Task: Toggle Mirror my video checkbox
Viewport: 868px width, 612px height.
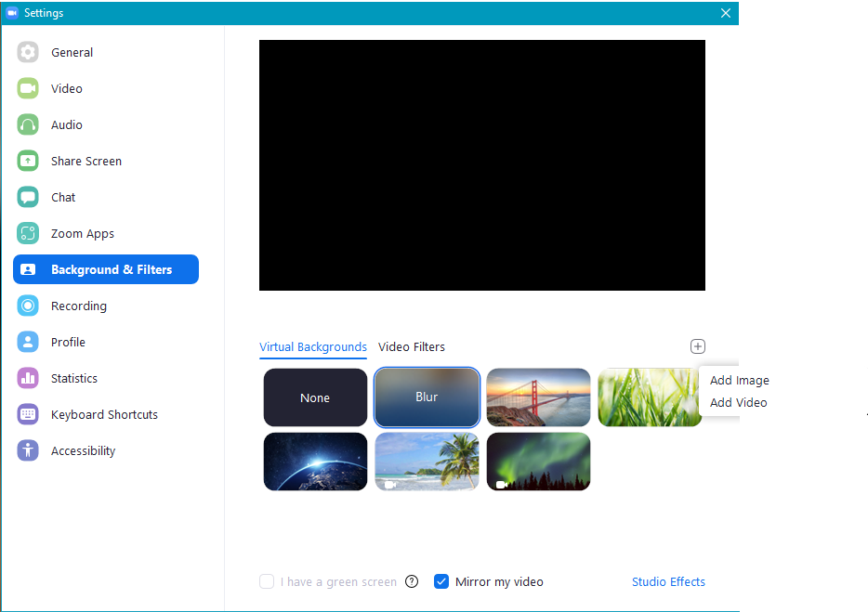Action: (x=441, y=581)
